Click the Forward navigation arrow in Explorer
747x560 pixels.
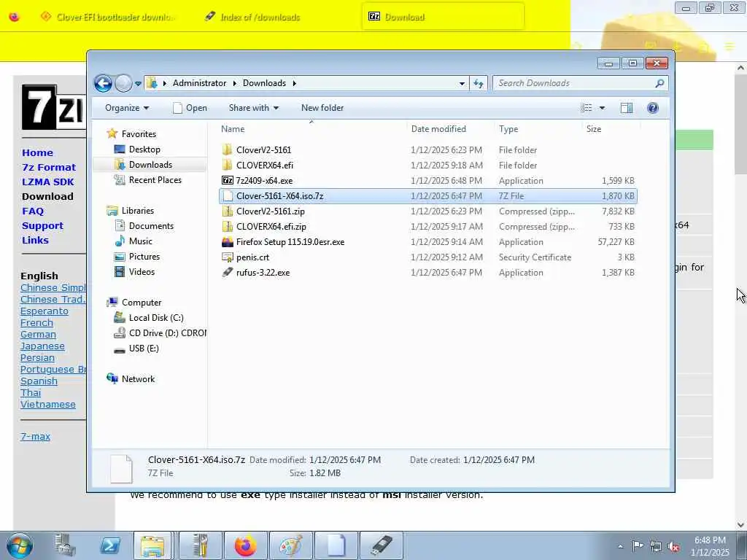pos(123,83)
